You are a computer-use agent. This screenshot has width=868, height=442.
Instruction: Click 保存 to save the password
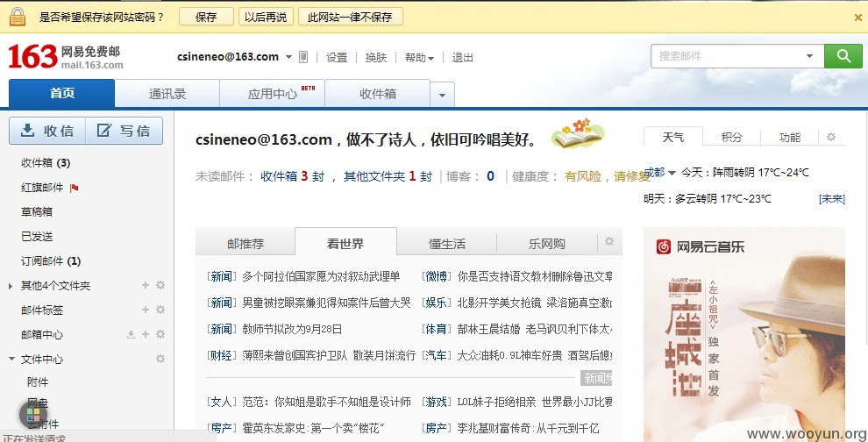[x=206, y=18]
